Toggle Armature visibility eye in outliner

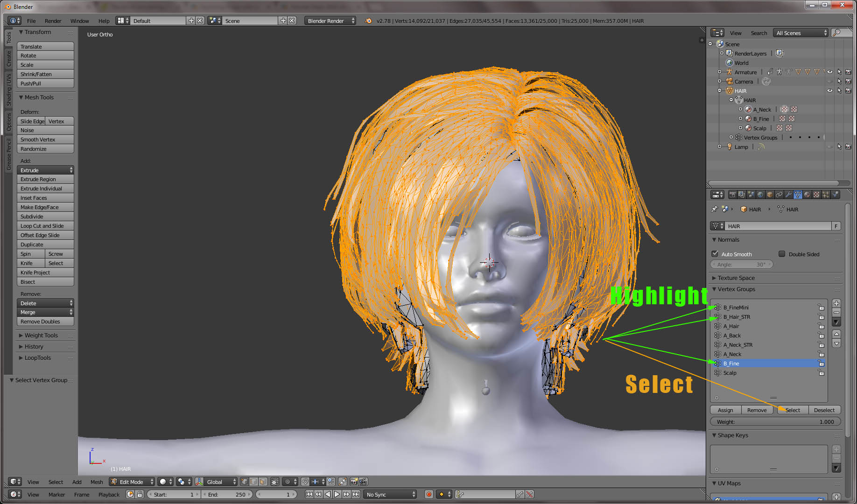pos(830,72)
